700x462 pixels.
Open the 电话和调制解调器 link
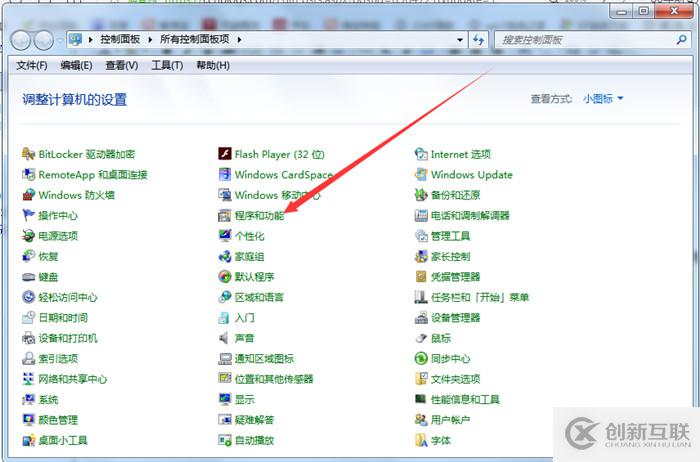470,216
